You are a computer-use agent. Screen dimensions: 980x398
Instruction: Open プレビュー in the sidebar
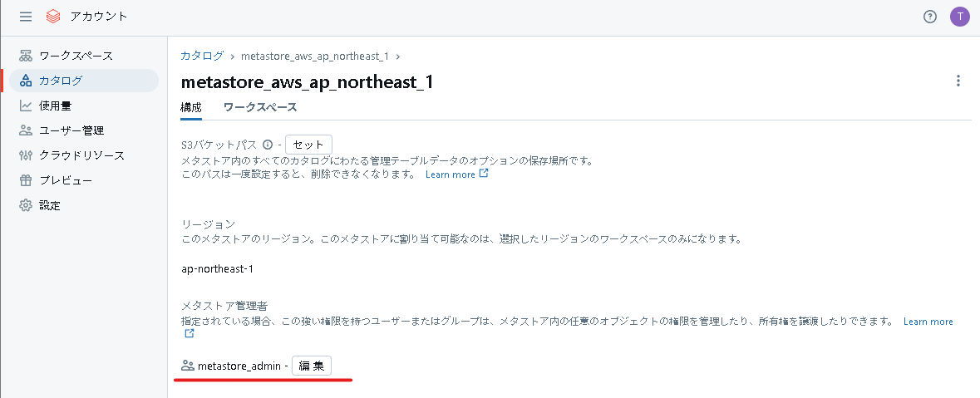pos(84,180)
